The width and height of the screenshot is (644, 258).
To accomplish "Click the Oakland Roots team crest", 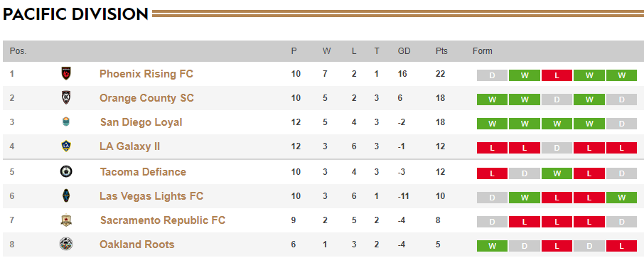I will click(65, 244).
